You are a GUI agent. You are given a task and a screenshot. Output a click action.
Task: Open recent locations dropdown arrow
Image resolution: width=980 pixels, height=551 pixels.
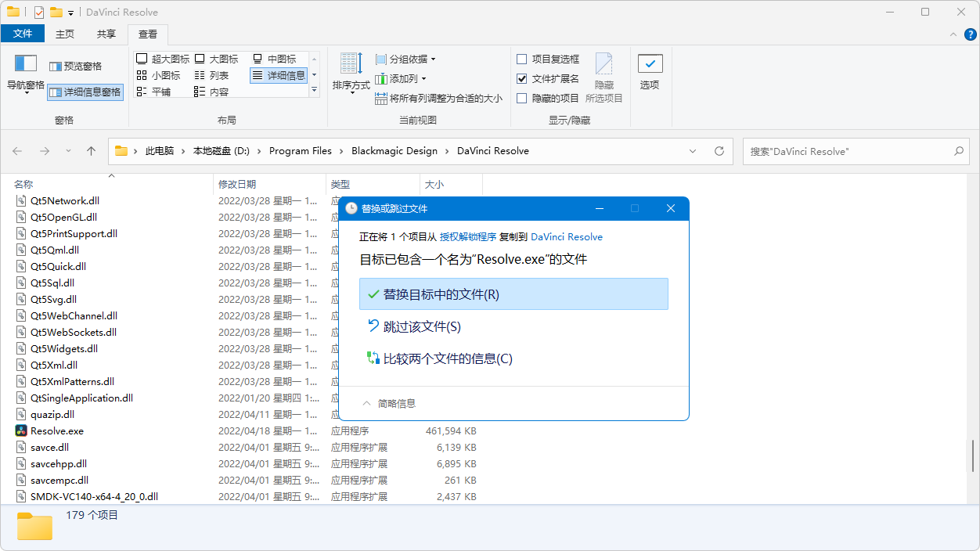[x=68, y=151]
